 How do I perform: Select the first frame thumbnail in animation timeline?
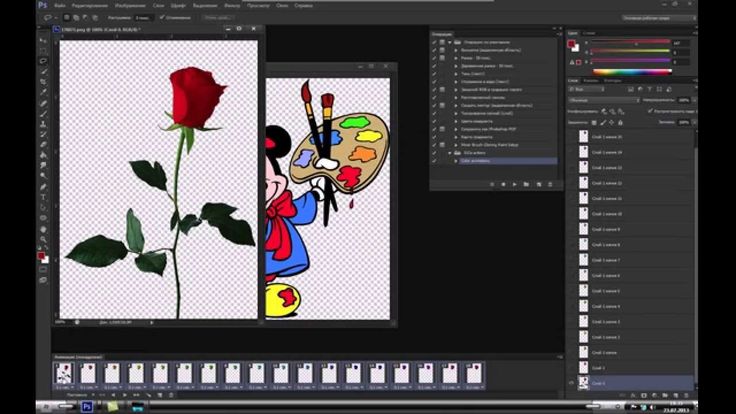tap(63, 374)
